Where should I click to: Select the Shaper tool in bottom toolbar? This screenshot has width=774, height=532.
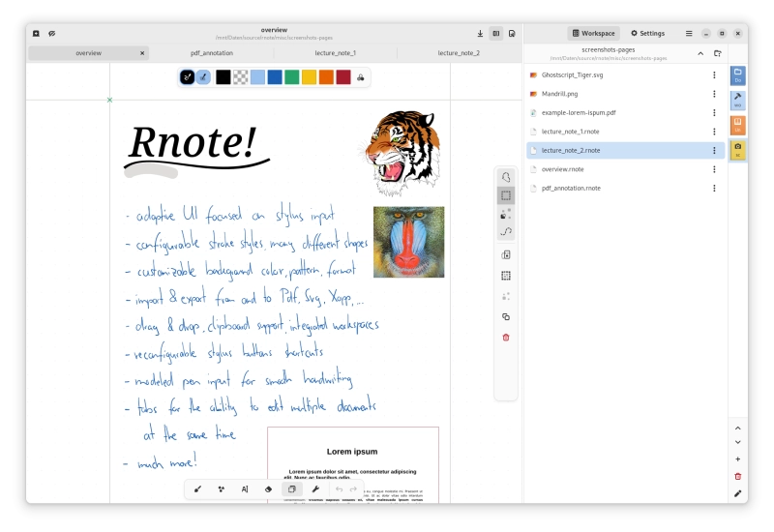[x=222, y=489]
